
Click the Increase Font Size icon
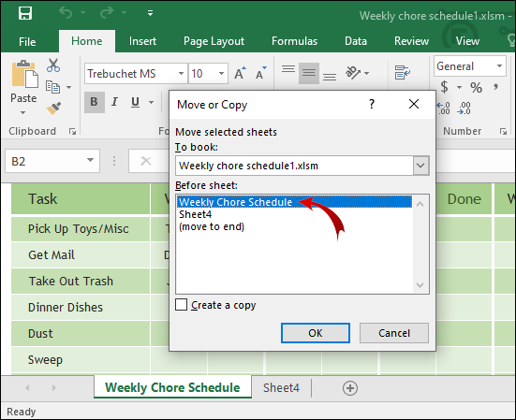[240, 73]
